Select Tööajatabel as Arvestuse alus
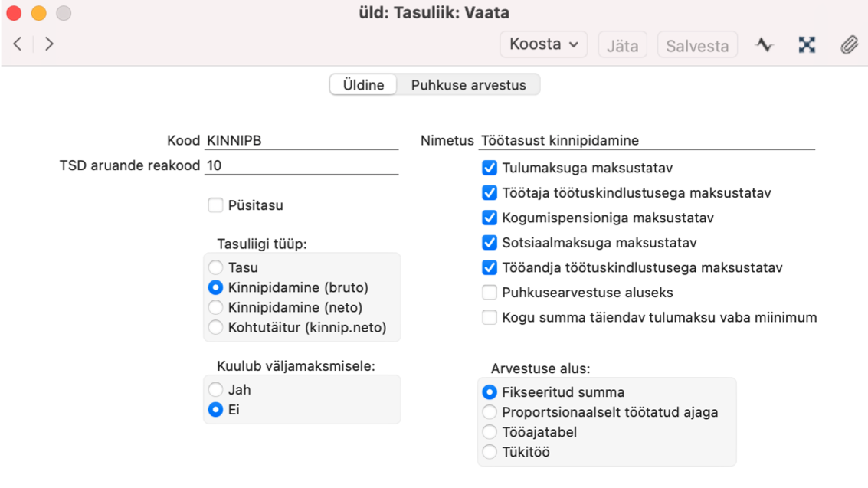 coord(490,432)
